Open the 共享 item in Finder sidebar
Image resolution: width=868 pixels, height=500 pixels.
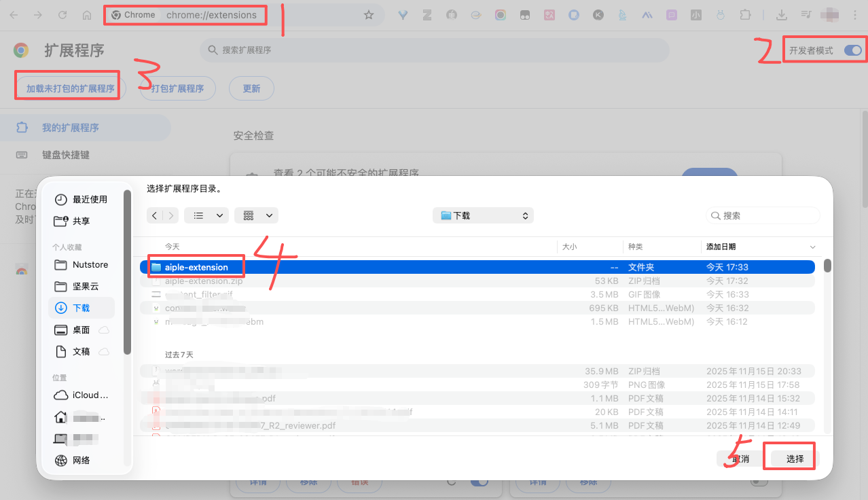[x=79, y=221]
